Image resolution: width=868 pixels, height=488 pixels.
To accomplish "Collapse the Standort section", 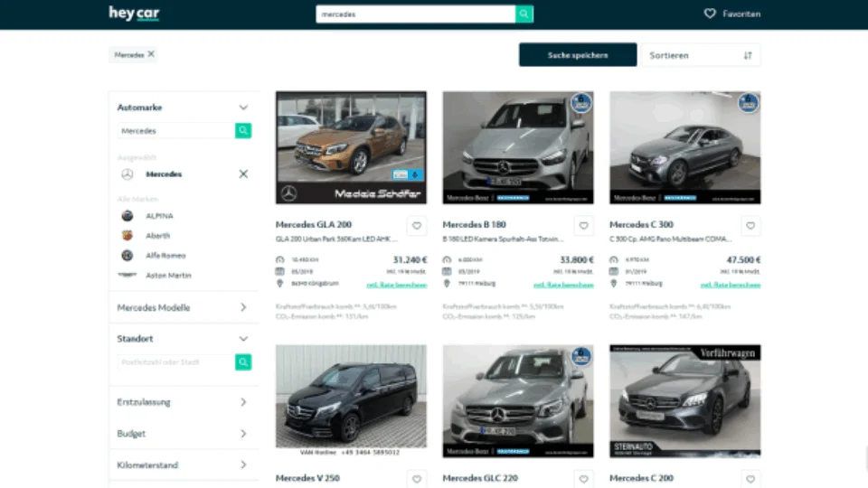I will pyautogui.click(x=243, y=339).
